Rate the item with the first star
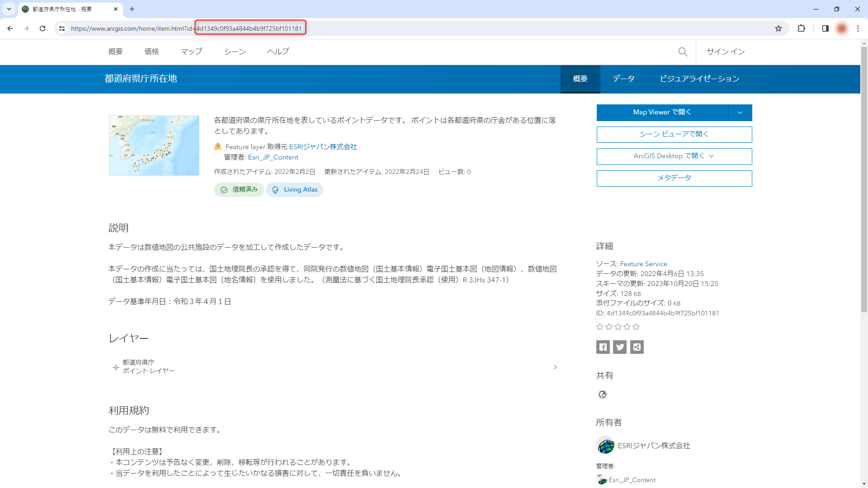Image resolution: width=868 pixels, height=488 pixels. click(600, 327)
